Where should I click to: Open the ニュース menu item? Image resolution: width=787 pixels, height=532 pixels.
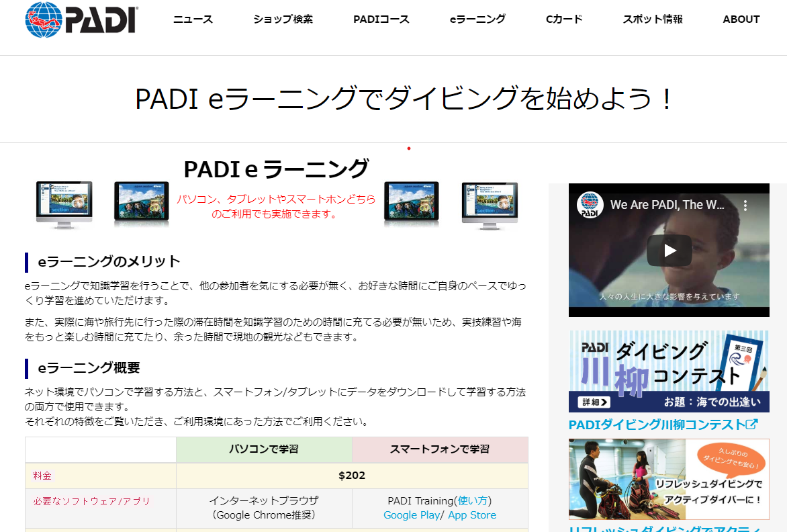(x=193, y=19)
